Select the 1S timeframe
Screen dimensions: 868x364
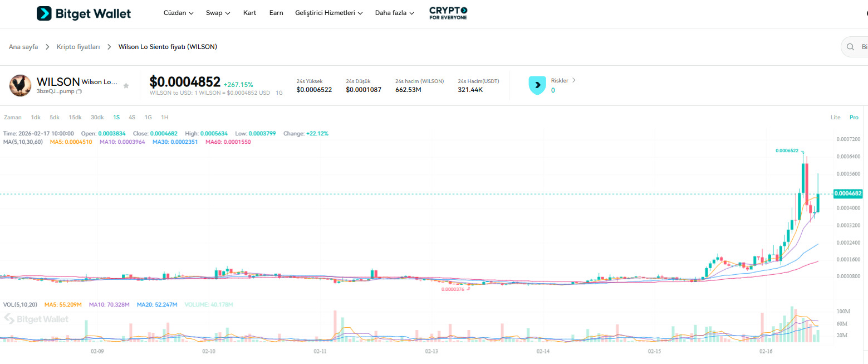[116, 117]
